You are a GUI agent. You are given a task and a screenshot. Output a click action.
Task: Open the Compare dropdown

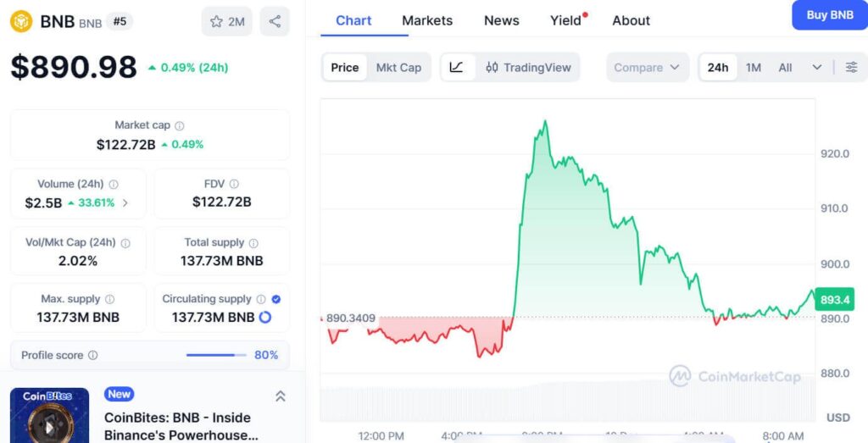pos(648,67)
